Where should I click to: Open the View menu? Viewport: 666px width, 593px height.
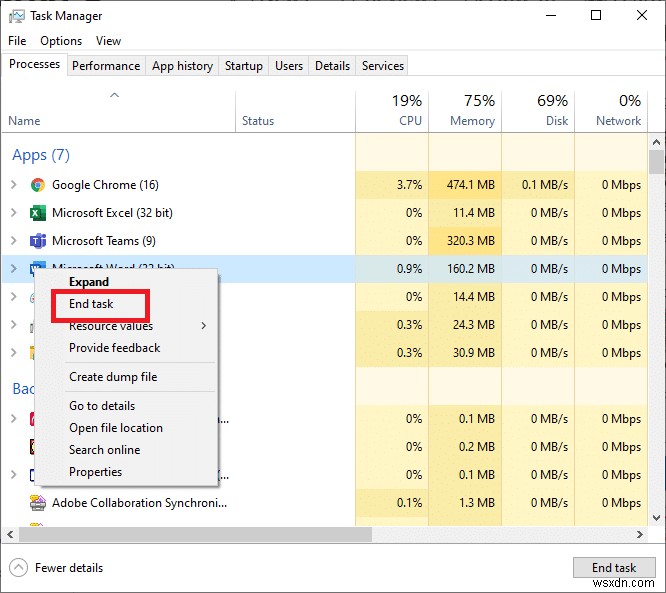pyautogui.click(x=108, y=41)
